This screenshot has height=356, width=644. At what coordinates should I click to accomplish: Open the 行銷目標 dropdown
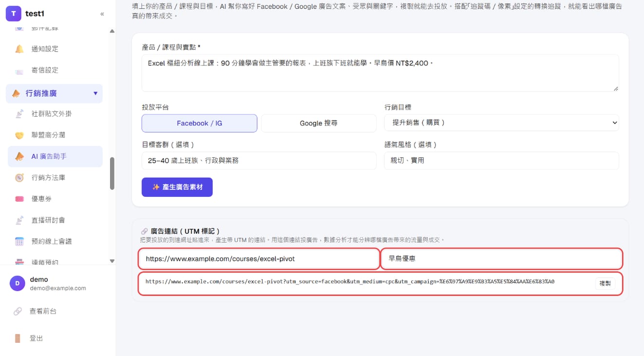pos(501,123)
